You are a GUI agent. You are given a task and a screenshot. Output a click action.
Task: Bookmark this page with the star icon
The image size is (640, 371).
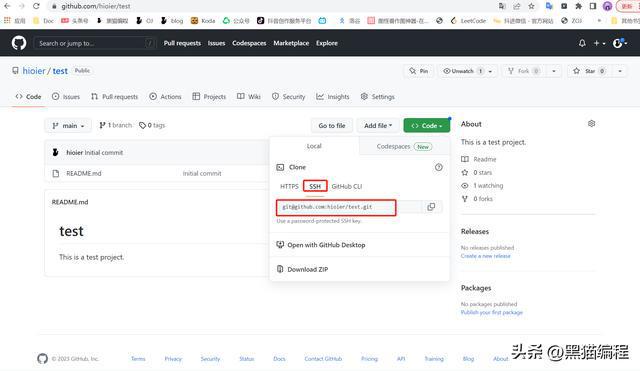pyautogui.click(x=531, y=6)
